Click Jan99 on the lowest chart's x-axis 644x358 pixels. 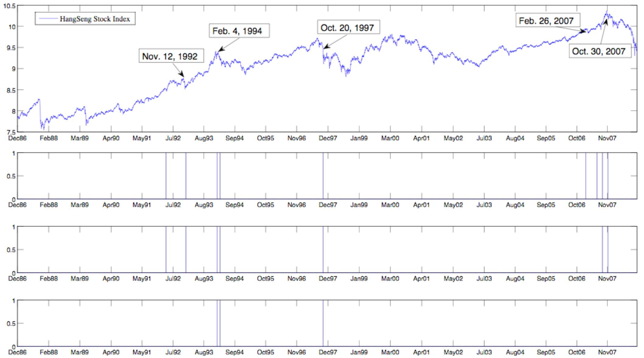tap(359, 352)
